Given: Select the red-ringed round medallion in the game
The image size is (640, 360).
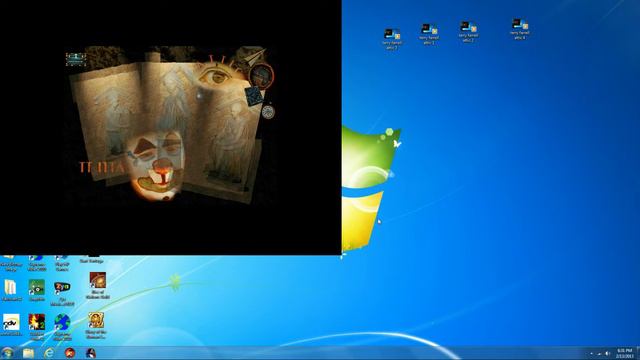Looking at the screenshot, I should tap(262, 76).
